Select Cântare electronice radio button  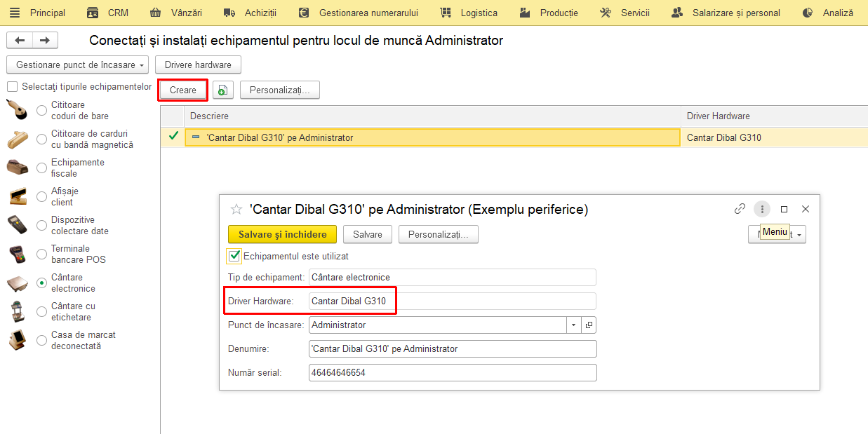42,283
